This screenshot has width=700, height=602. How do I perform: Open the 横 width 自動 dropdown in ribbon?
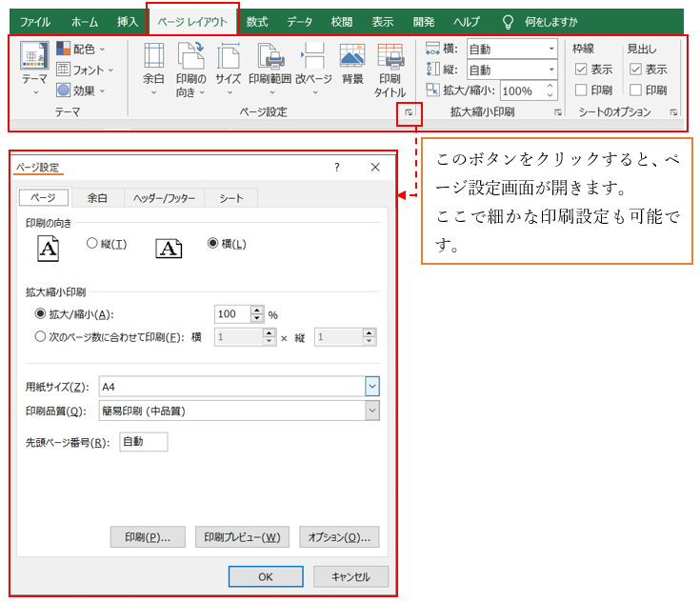(550, 49)
